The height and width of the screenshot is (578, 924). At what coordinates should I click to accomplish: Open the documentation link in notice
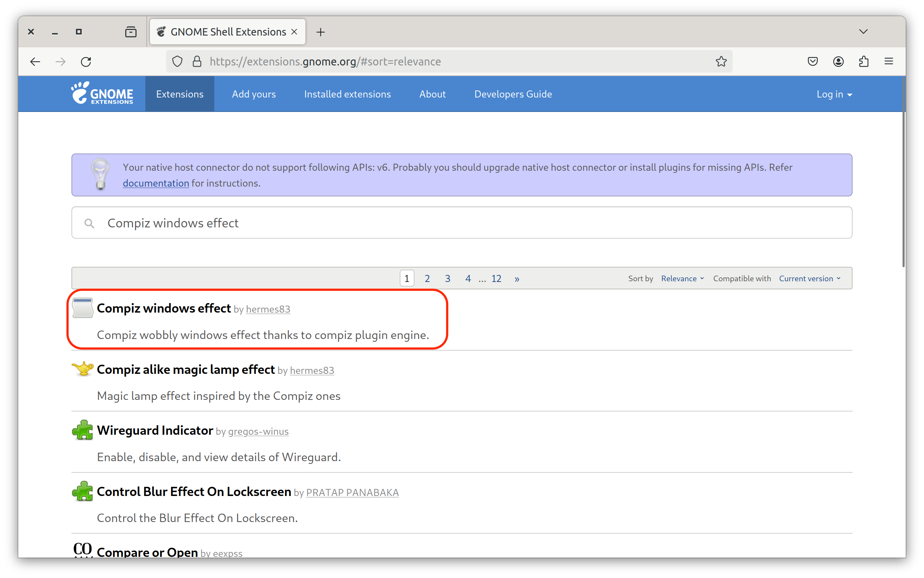(x=156, y=183)
